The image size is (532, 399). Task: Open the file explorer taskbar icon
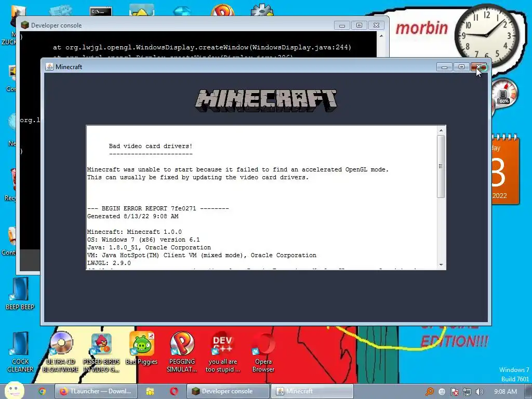[x=150, y=391]
